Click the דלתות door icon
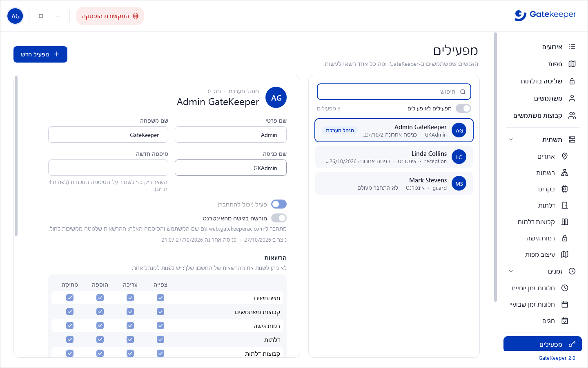 [x=565, y=205]
